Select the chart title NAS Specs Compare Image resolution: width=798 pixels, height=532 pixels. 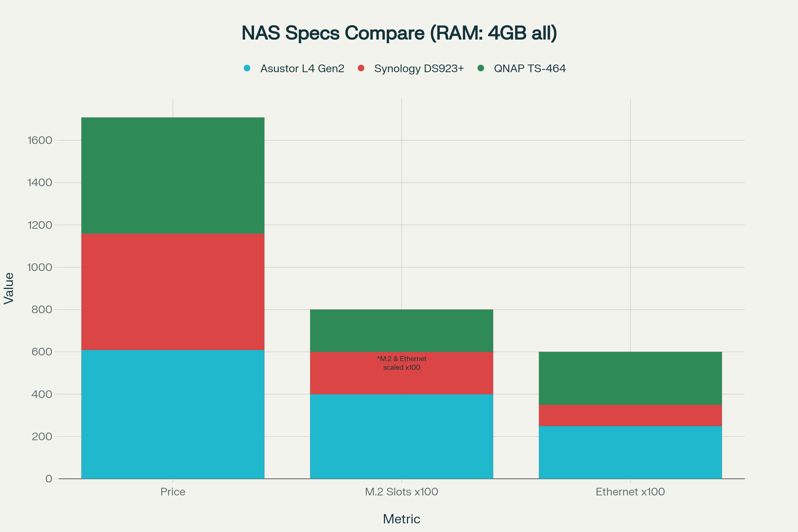(x=399, y=33)
